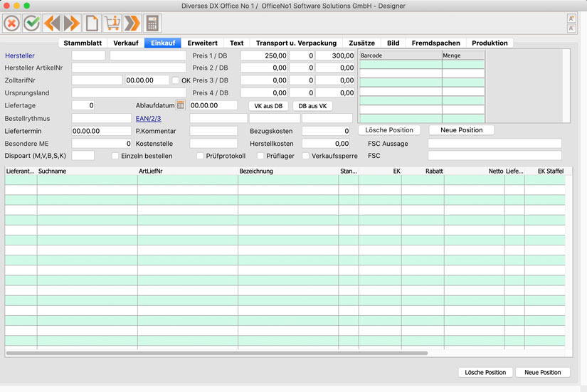Viewport: 587px width, 392px height.
Task: Click Lösche Position under barcode table
Action: tap(389, 130)
